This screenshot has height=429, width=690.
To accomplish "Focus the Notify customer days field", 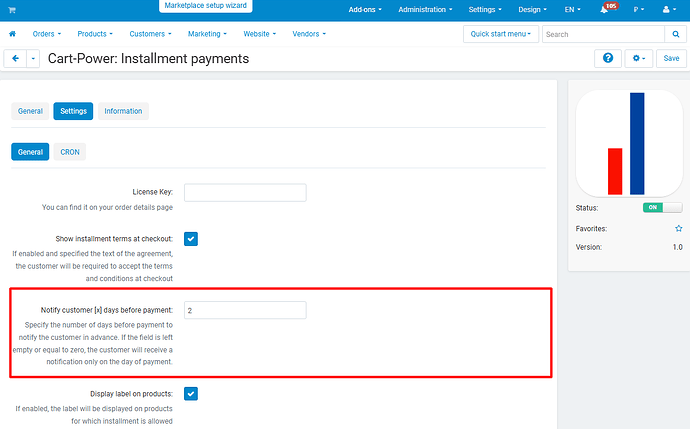I will point(245,310).
